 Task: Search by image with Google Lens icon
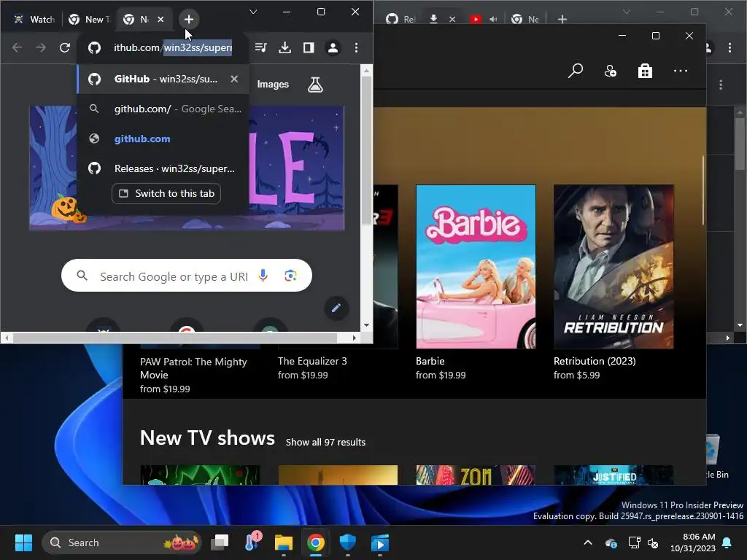[x=290, y=275]
